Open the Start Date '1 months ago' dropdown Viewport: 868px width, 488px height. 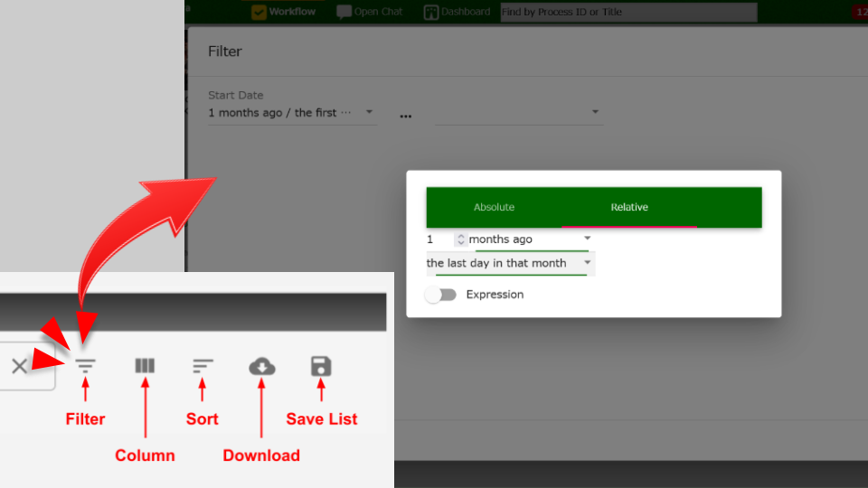point(292,113)
